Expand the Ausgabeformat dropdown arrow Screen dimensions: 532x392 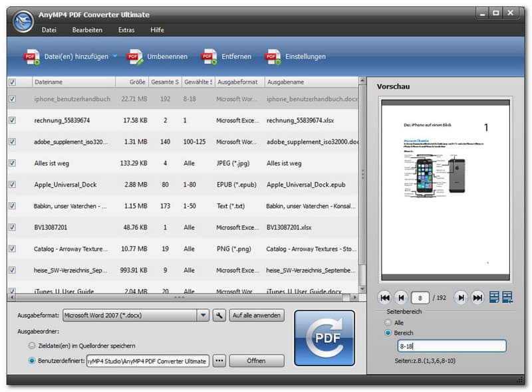[203, 316]
